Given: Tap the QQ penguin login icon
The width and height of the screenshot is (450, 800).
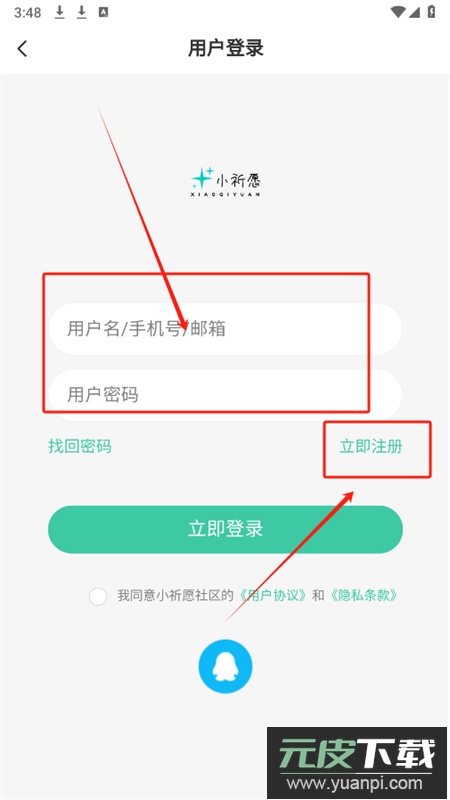Looking at the screenshot, I should click(x=225, y=666).
